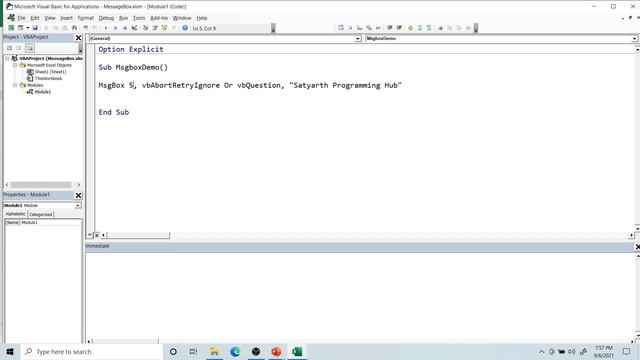Click on the Option Explicit line

[x=131, y=49]
